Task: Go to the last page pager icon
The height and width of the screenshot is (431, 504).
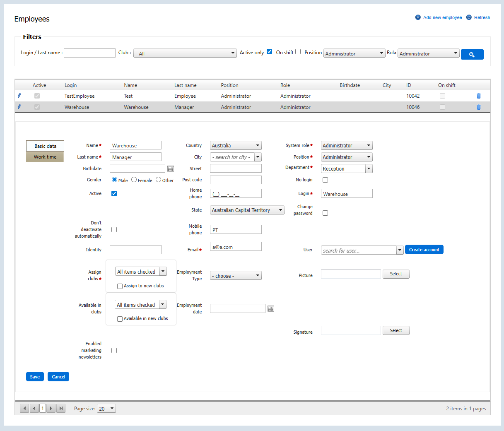Action: [x=61, y=409]
